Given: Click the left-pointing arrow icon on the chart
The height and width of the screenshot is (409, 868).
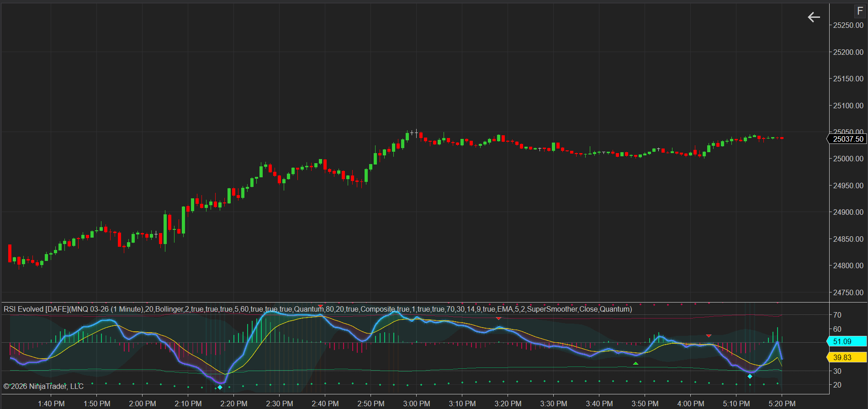Looking at the screenshot, I should click(814, 17).
